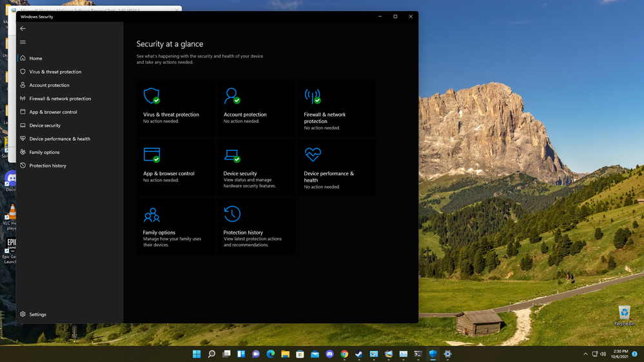Select Firewall & network protection in sidebar
This screenshot has width=644, height=362.
click(70, 99)
